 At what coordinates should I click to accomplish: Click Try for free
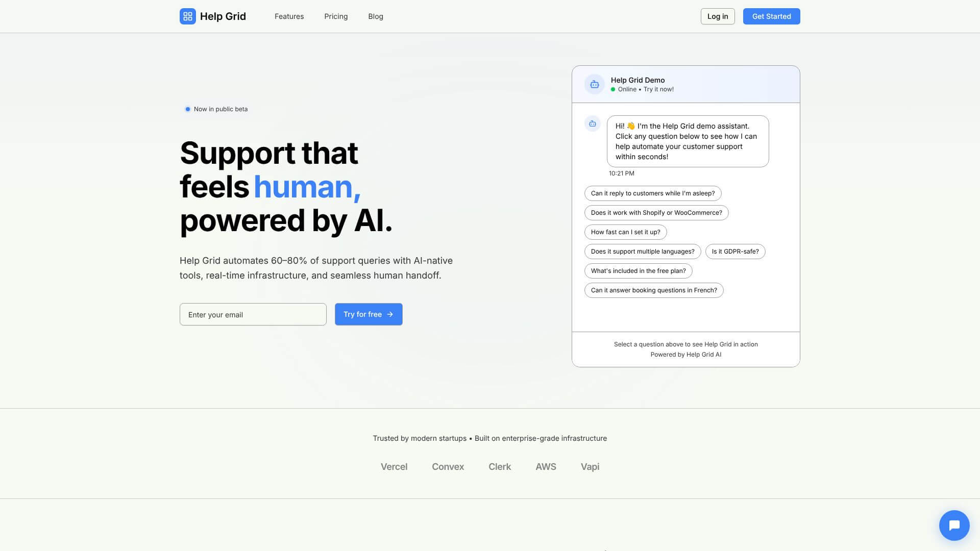pyautogui.click(x=369, y=314)
